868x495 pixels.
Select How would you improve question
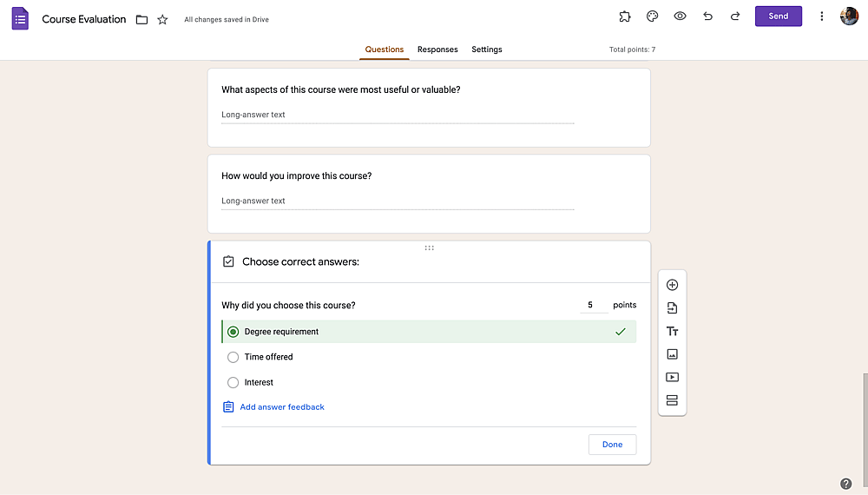297,176
